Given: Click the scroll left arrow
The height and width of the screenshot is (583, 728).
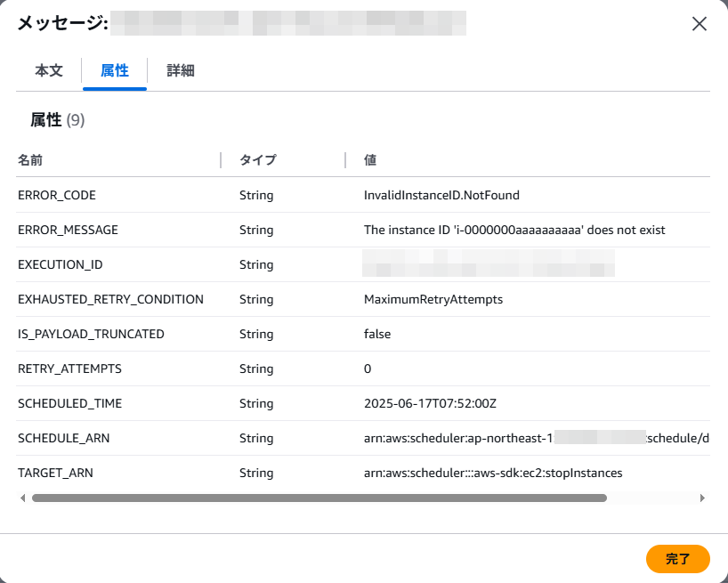Looking at the screenshot, I should point(23,498).
